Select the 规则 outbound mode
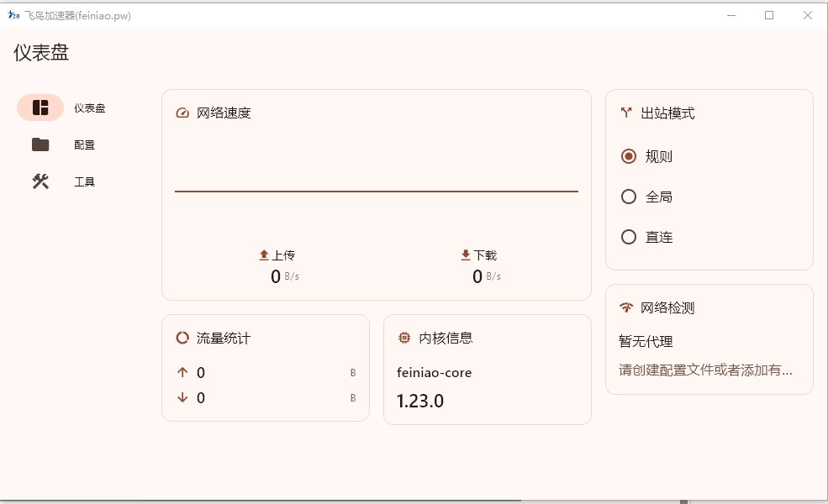Screen dimensions: 828x504 click(628, 156)
